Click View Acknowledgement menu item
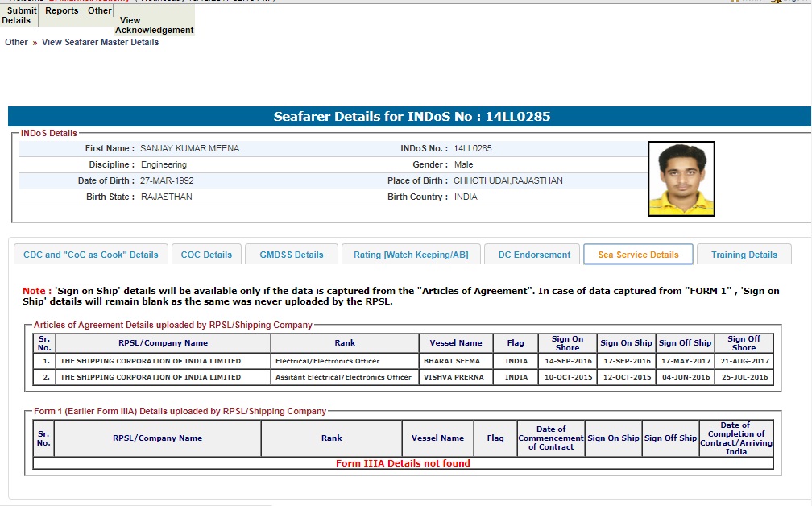This screenshot has width=812, height=506. [x=154, y=25]
